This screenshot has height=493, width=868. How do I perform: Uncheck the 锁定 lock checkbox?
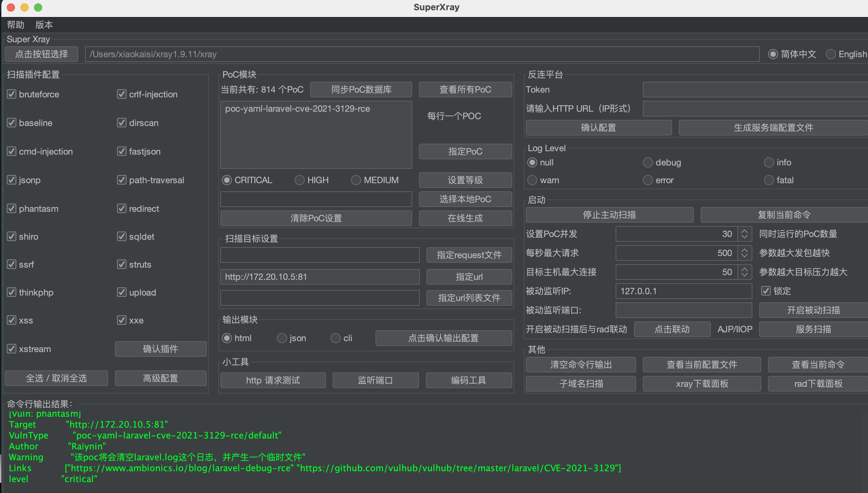pos(766,291)
